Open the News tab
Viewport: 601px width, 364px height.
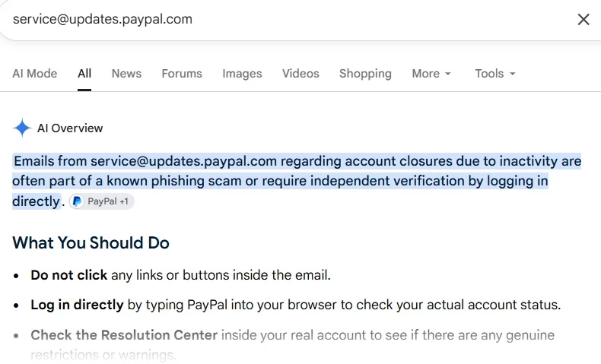coord(126,74)
